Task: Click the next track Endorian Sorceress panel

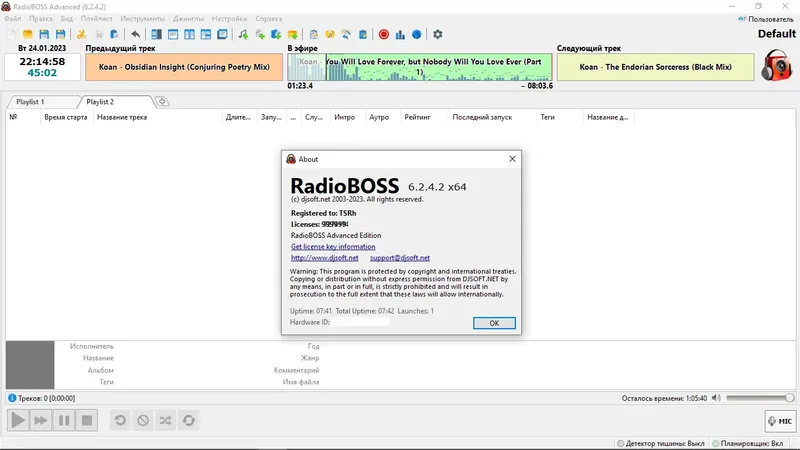Action: tap(656, 67)
